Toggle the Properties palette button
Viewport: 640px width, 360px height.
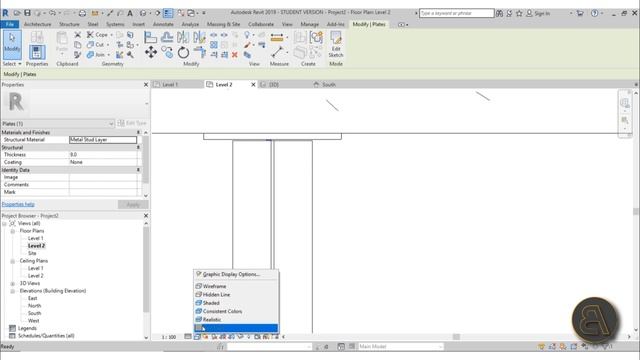click(x=37, y=52)
